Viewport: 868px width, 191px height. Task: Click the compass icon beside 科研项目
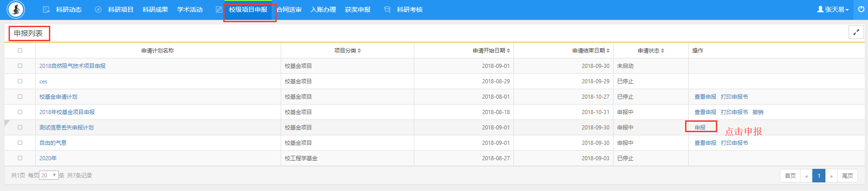[98, 10]
